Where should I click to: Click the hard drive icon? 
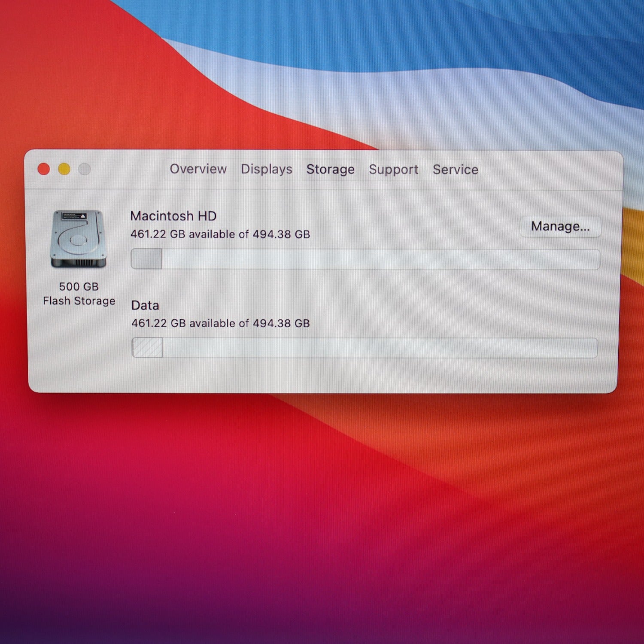click(78, 239)
